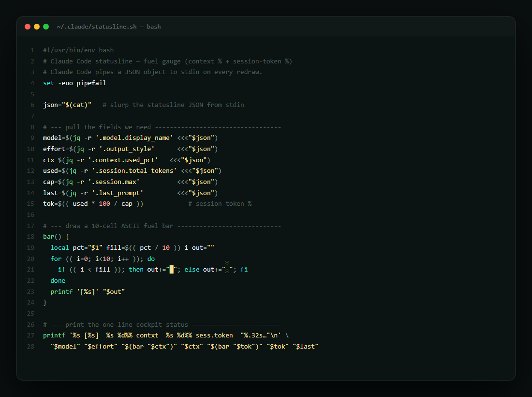Click the '.session.total_tokens' jq filter
The image size is (532, 397).
134,171
